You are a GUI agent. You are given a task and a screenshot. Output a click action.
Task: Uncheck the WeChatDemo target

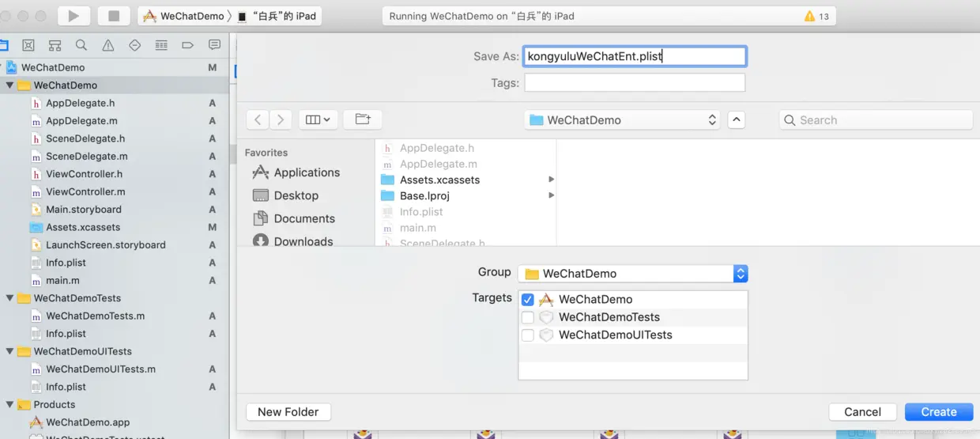(x=528, y=300)
